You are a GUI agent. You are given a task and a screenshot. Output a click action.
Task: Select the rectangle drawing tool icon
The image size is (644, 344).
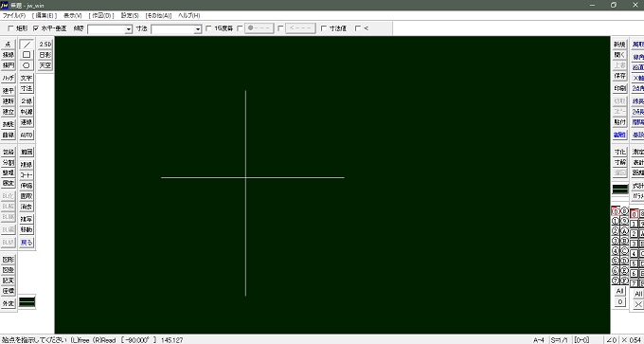(27, 55)
